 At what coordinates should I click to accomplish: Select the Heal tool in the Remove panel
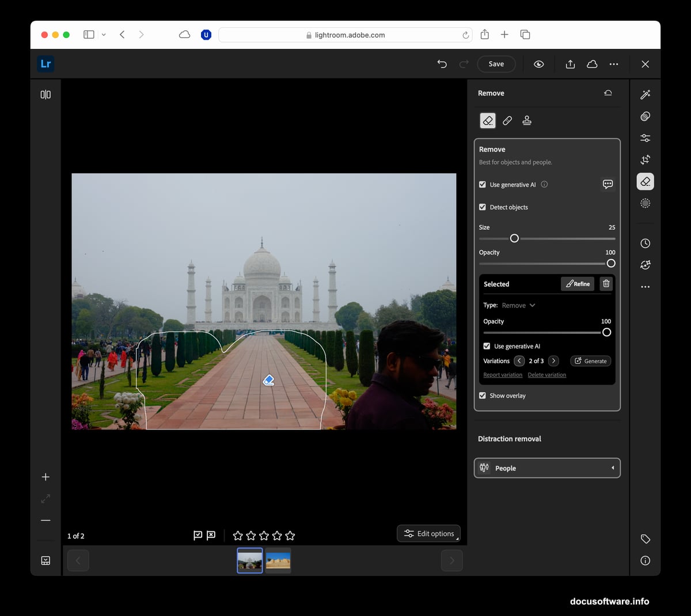point(507,120)
